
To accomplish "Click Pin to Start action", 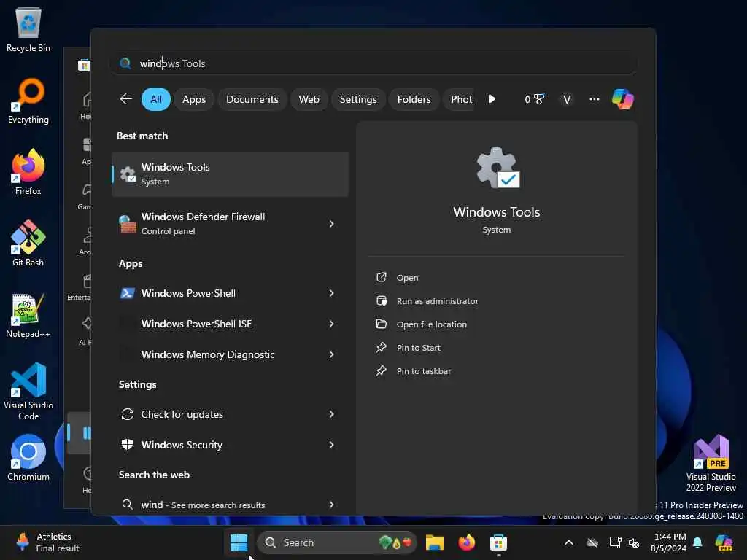I will point(409,348).
